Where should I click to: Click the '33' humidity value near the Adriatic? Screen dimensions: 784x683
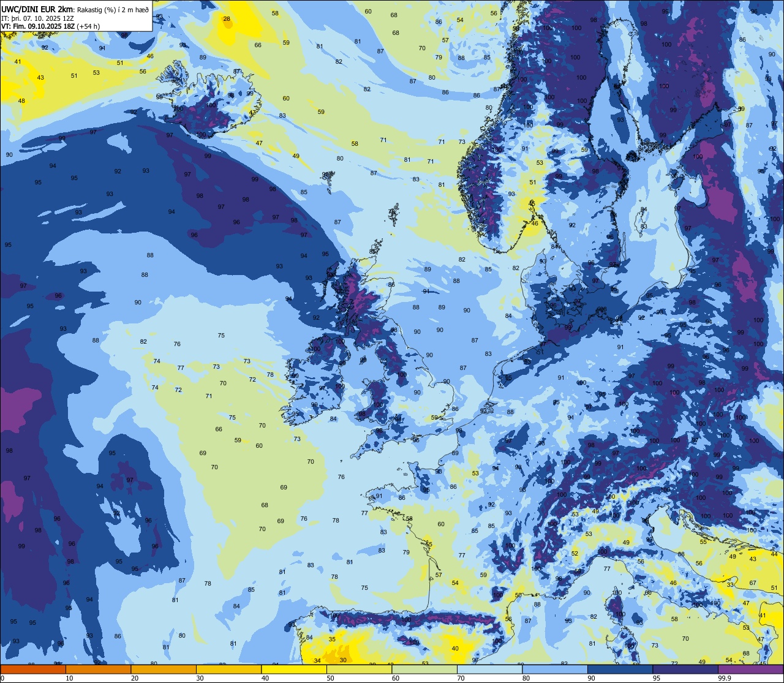coord(730,585)
